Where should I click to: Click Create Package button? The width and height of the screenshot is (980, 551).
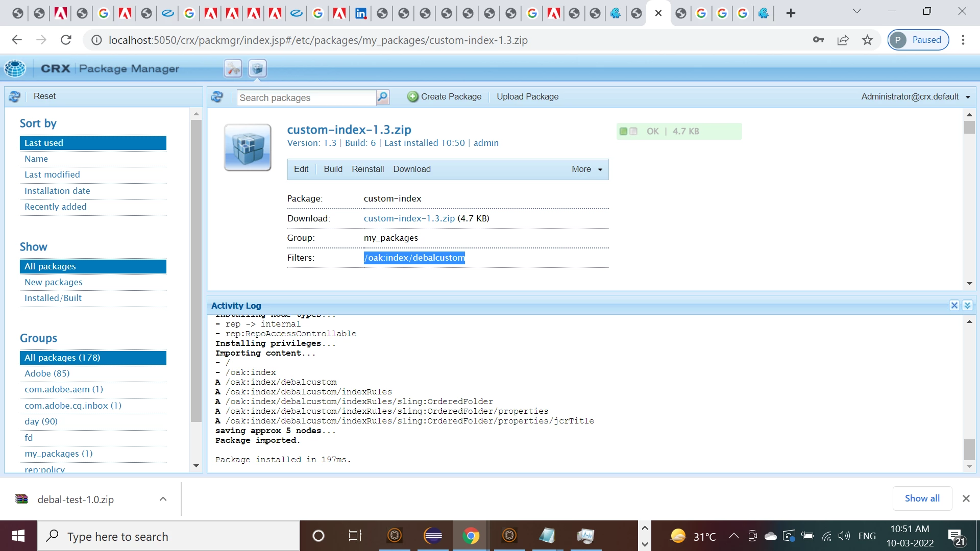tap(445, 97)
